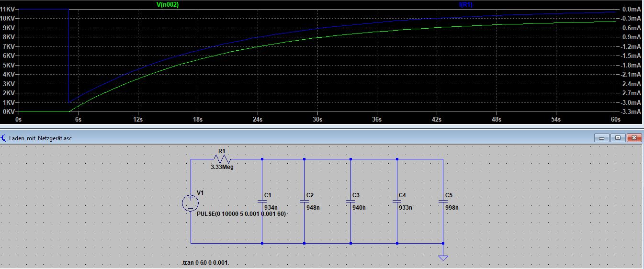The width and height of the screenshot is (644, 269).
Task: Maximize the Laden_mit_Netzgerät.asc window
Action: [618, 138]
